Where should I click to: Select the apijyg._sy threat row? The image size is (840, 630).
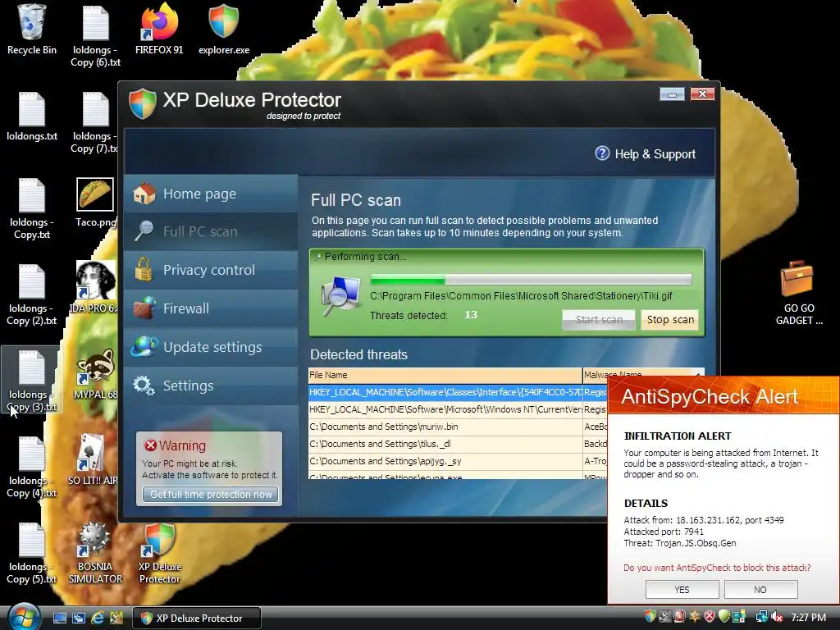point(458,461)
